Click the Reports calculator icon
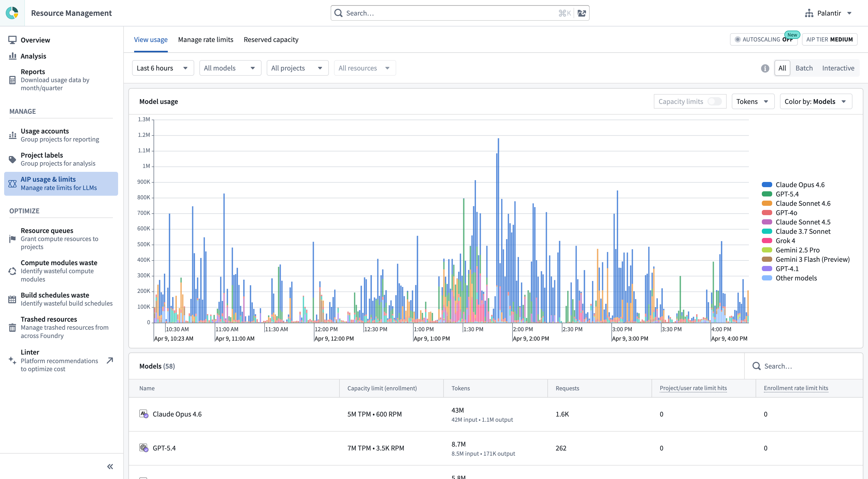868x479 pixels. (x=12, y=80)
